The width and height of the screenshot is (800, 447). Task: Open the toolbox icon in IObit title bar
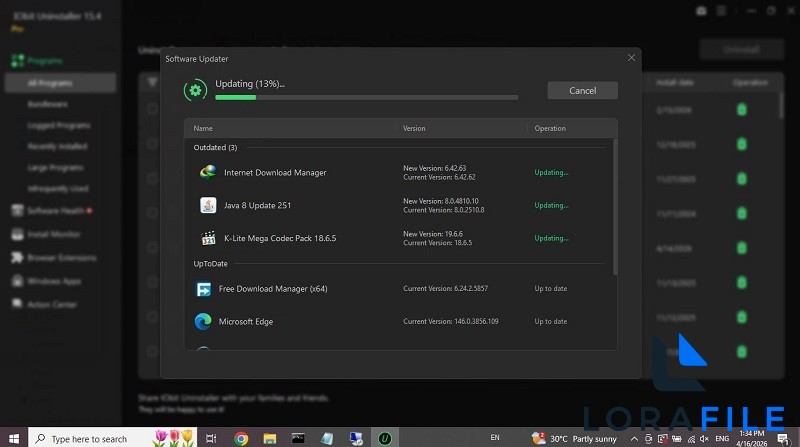(701, 11)
